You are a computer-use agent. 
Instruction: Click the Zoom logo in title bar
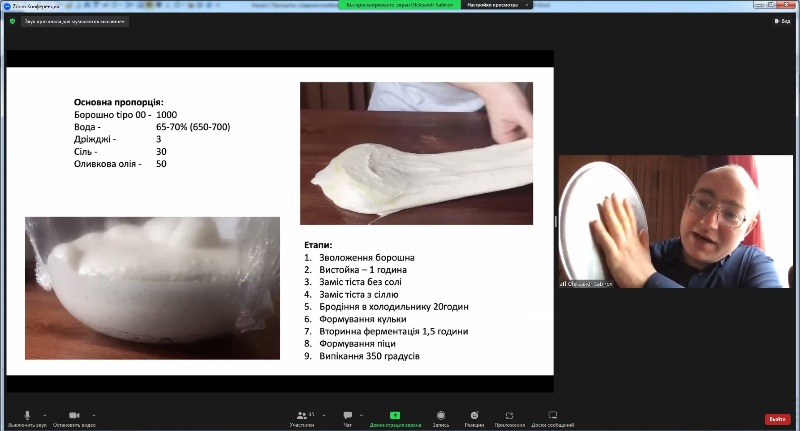7,6
